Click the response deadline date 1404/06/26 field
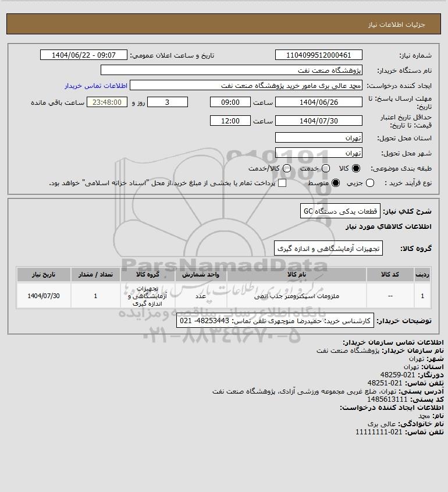Screen dimensions: 448x492 [319, 102]
